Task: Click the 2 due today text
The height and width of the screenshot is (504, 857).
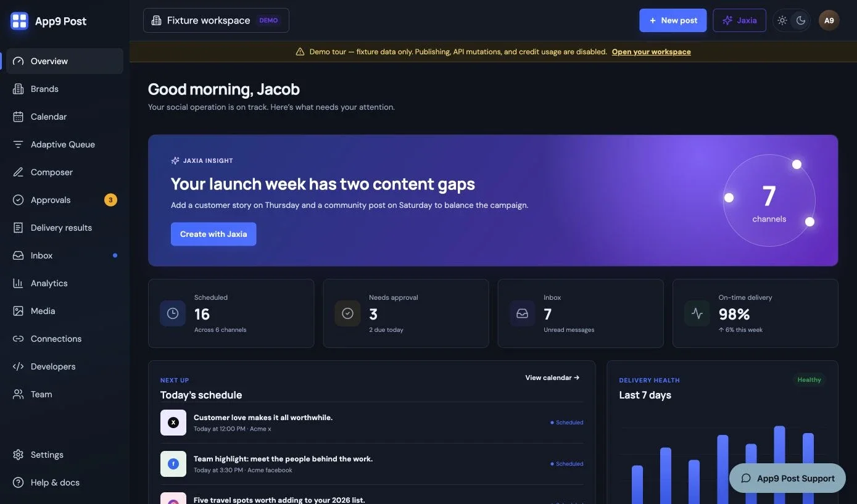Action: 386,330
